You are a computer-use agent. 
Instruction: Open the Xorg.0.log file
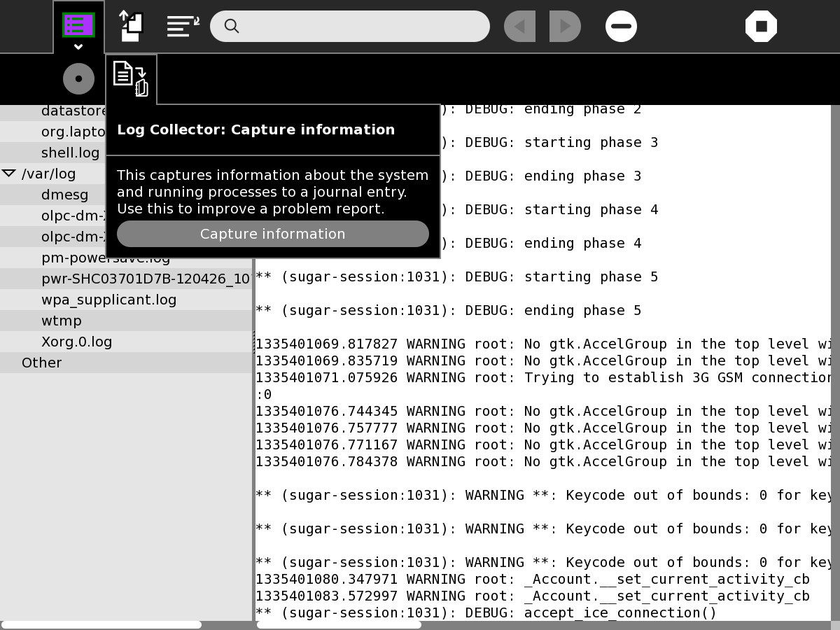76,342
